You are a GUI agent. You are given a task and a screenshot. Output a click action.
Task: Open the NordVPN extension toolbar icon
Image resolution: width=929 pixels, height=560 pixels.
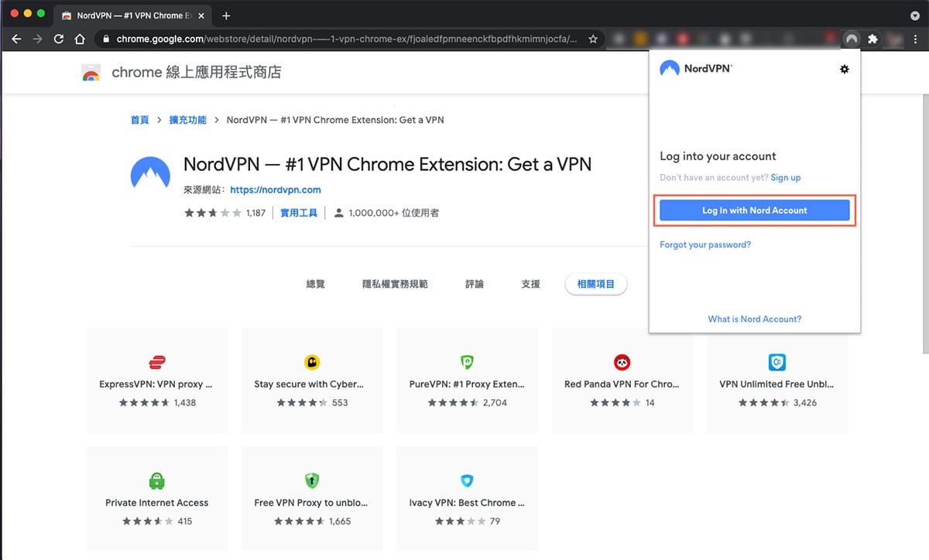[x=851, y=39]
